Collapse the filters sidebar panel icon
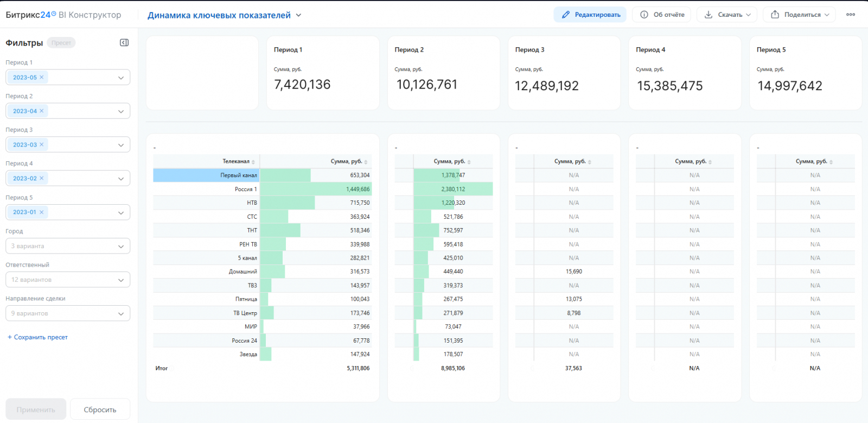 [124, 42]
